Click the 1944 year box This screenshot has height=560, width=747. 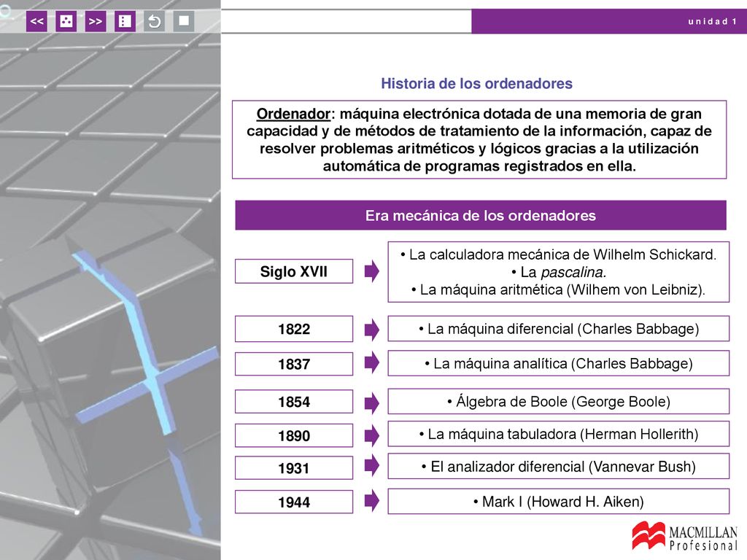pyautogui.click(x=294, y=502)
